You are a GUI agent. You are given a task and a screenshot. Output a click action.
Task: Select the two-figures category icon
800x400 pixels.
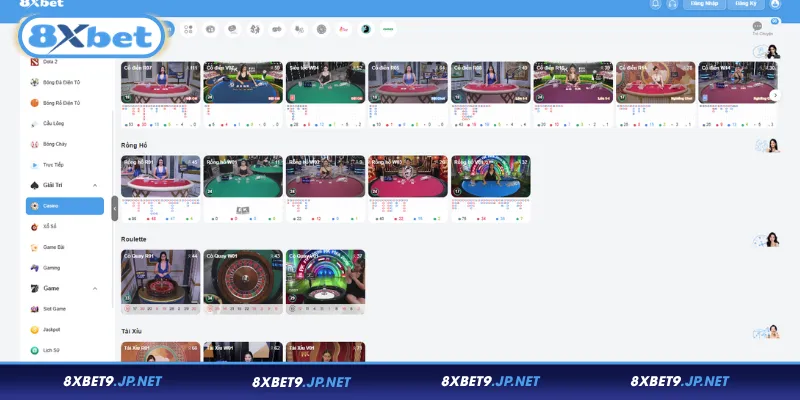[255, 29]
